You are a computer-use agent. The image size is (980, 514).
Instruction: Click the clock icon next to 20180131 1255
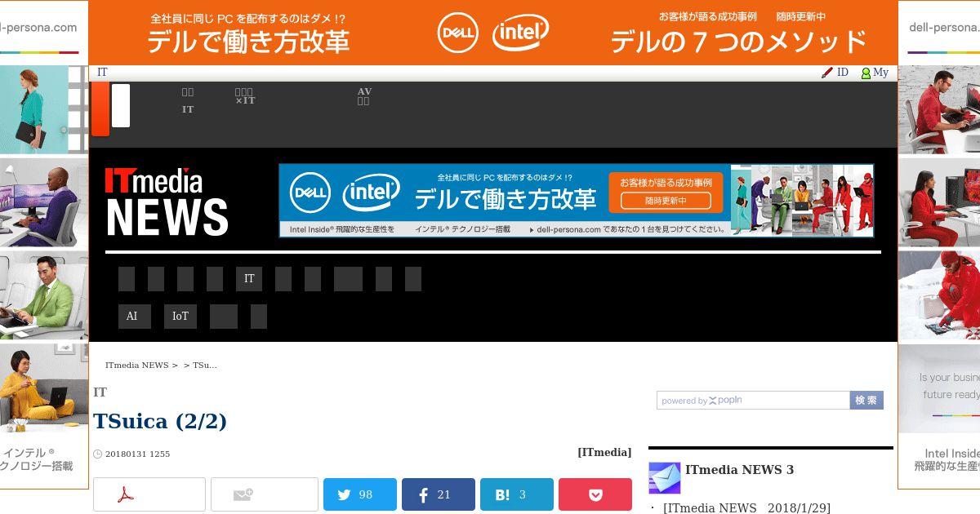coord(98,454)
